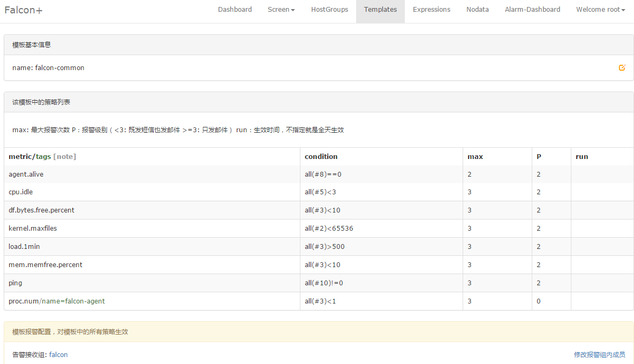Expand the Screen dropdown menu

click(x=281, y=10)
